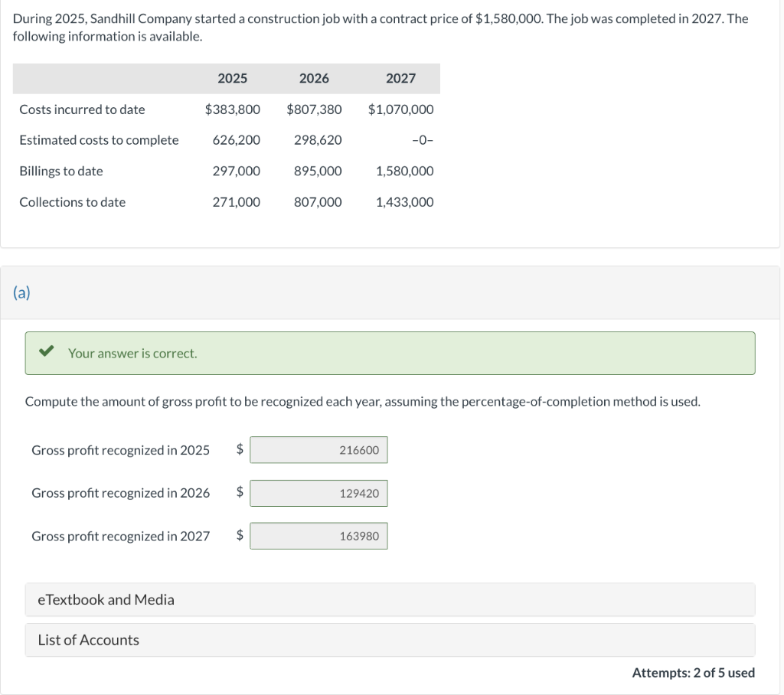This screenshot has width=784, height=695.
Task: Click the Gross profit 2027 input field
Action: (x=318, y=536)
